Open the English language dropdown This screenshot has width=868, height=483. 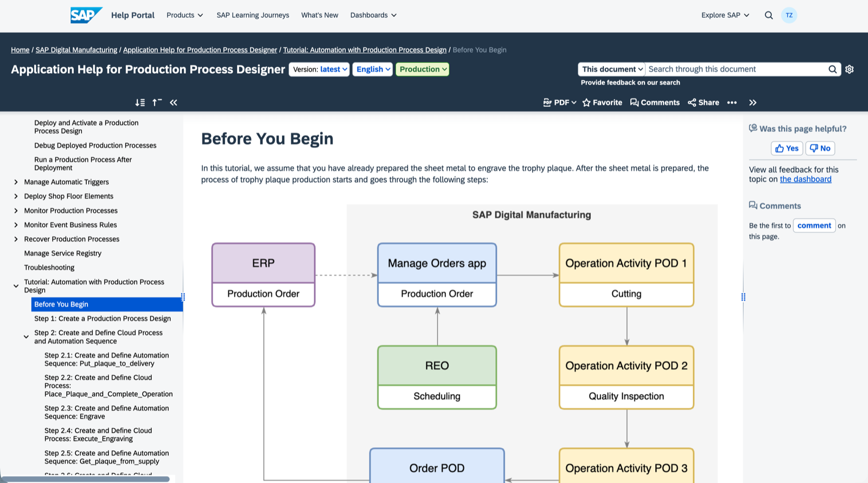372,69
